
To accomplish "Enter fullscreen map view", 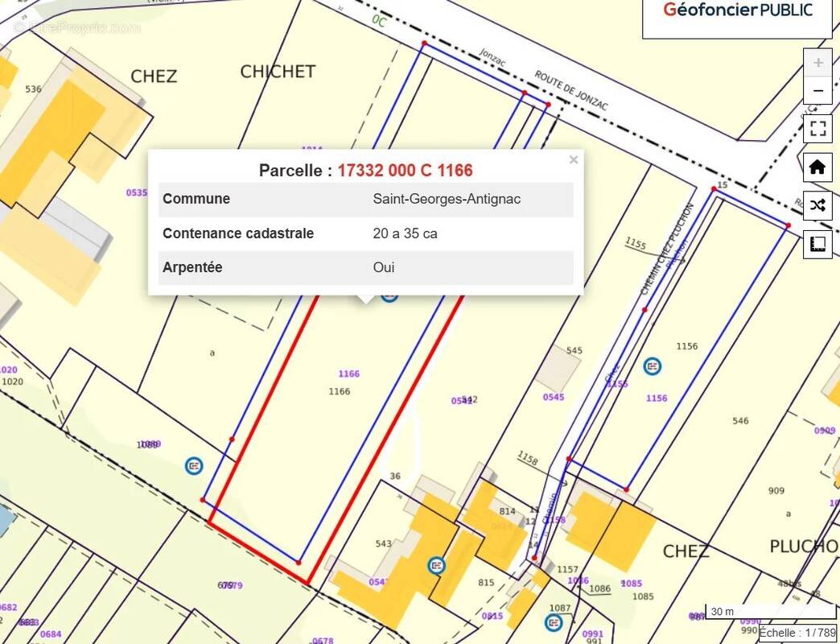I will tap(817, 129).
